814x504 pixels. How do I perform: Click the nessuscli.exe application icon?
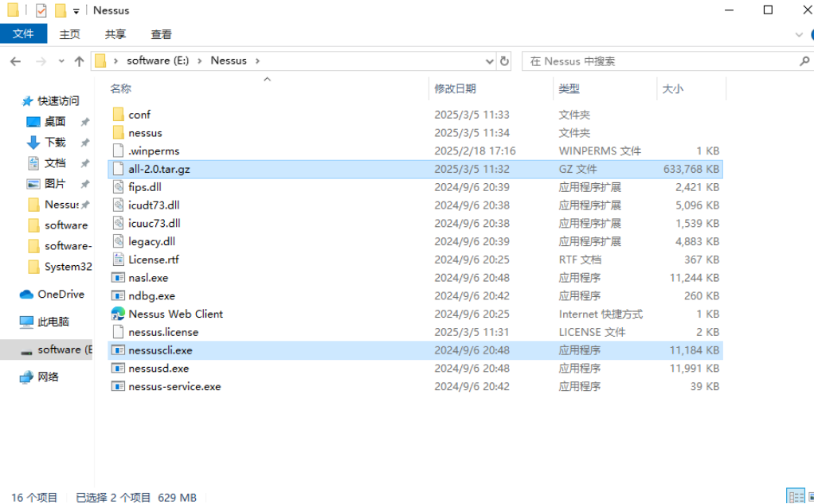pos(119,350)
